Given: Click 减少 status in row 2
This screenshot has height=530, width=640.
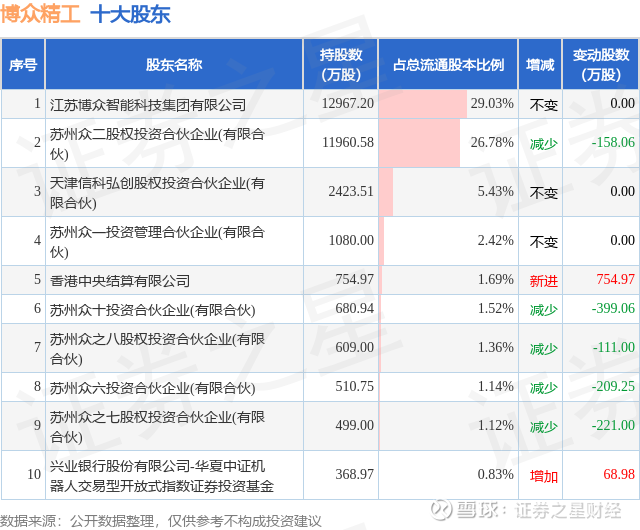Looking at the screenshot, I should (x=543, y=144).
